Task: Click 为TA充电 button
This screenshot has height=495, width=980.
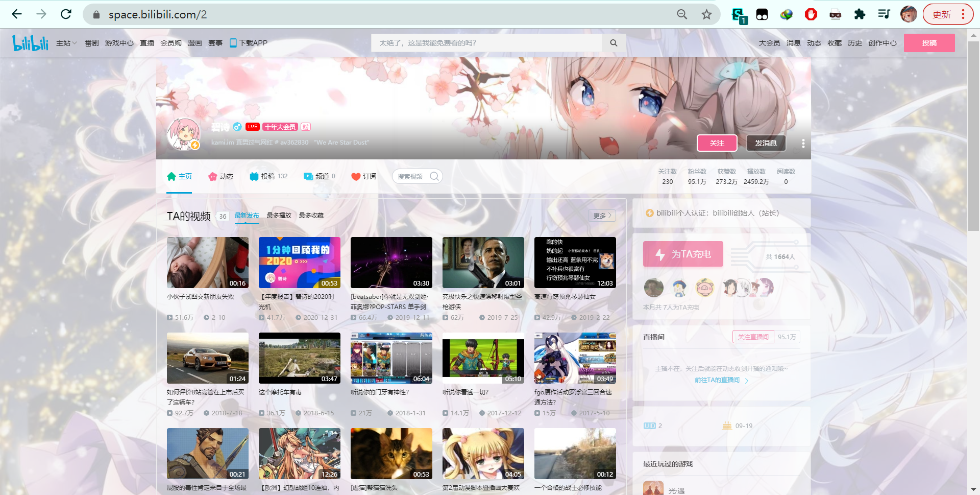Action: coord(683,254)
